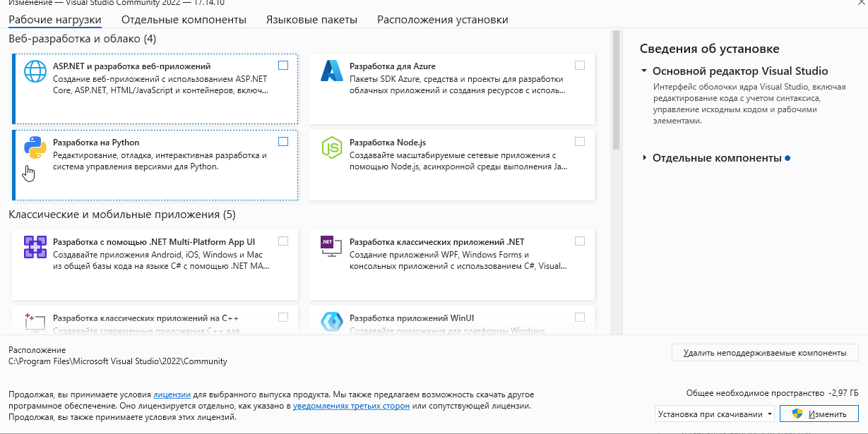Check the Разработка приложений WinUI checkbox

580,317
